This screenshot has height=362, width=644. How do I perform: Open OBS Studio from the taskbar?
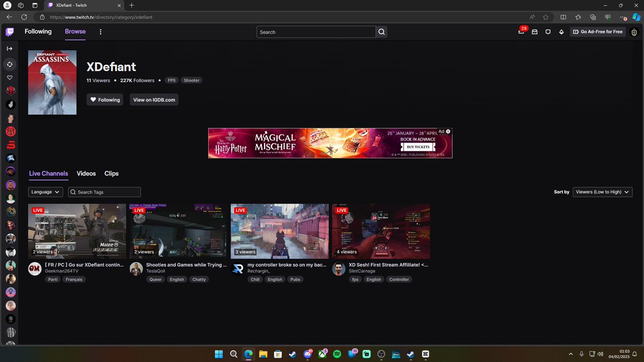coord(382,354)
